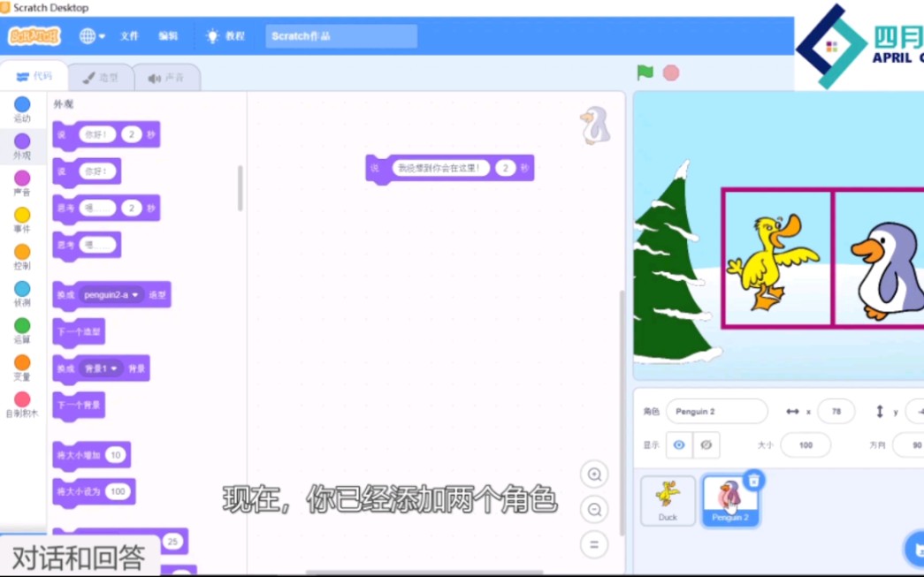Zoom in on the code workspace with the magnifier
This screenshot has height=577, width=924.
click(x=593, y=475)
